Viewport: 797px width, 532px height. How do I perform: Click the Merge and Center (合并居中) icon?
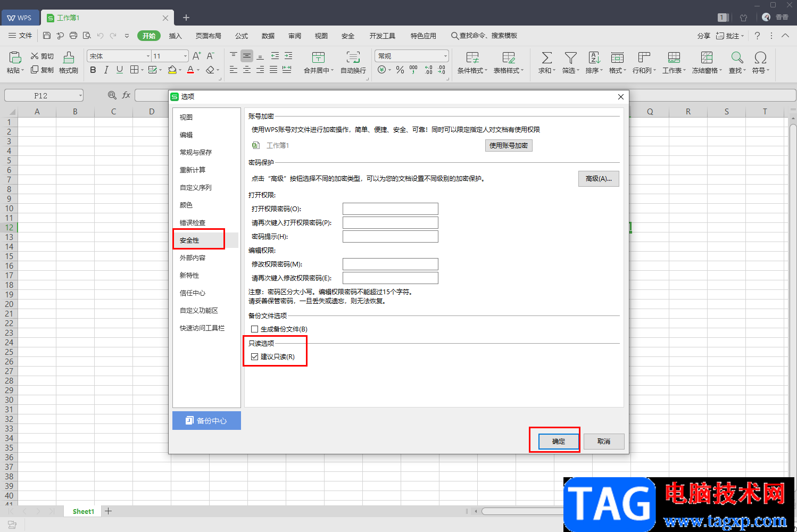tap(318, 57)
